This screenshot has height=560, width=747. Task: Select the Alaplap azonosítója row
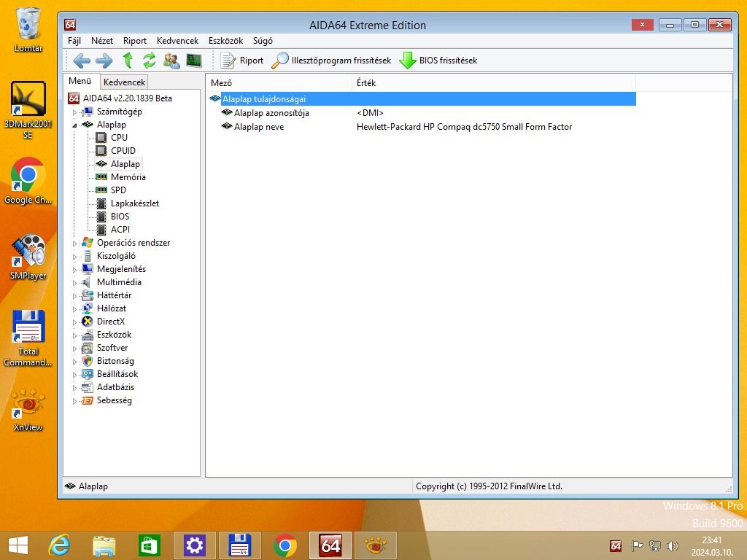422,113
